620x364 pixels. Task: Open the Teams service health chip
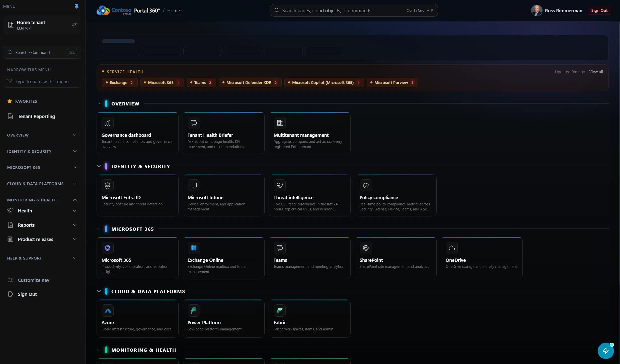tap(201, 83)
